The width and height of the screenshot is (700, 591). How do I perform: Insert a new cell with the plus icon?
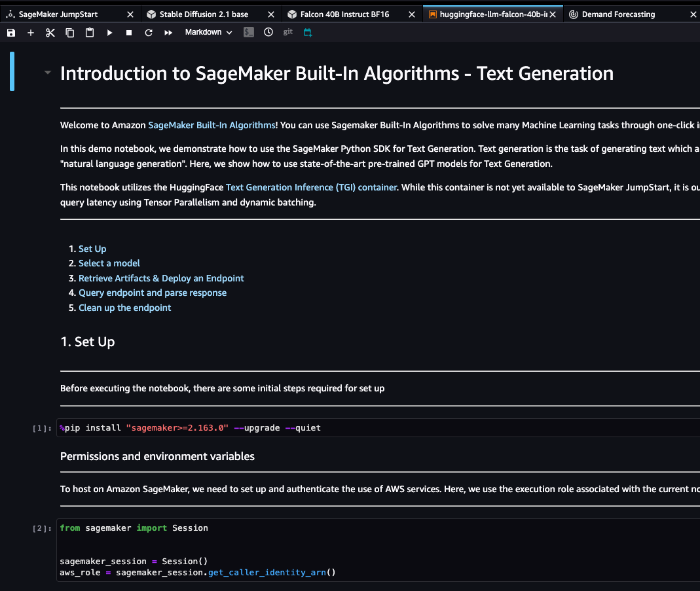tap(30, 33)
